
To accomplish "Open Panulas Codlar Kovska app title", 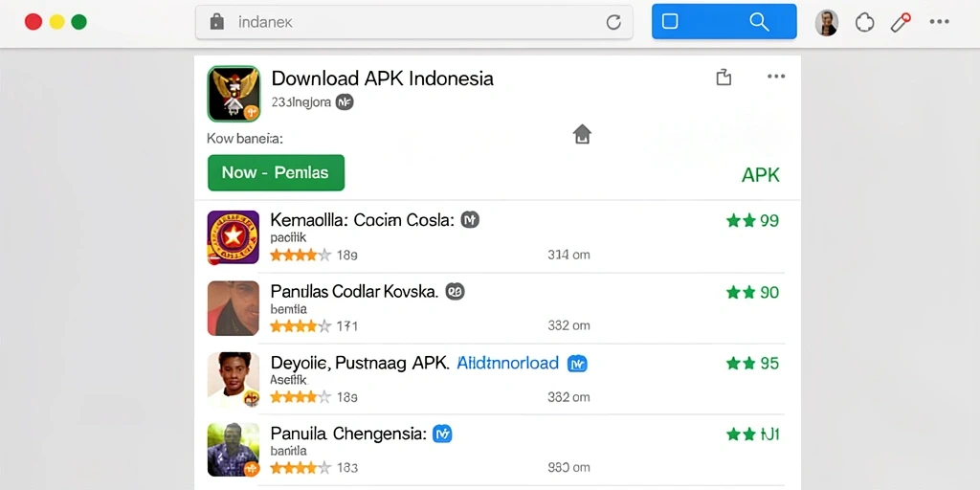I will pyautogui.click(x=354, y=291).
